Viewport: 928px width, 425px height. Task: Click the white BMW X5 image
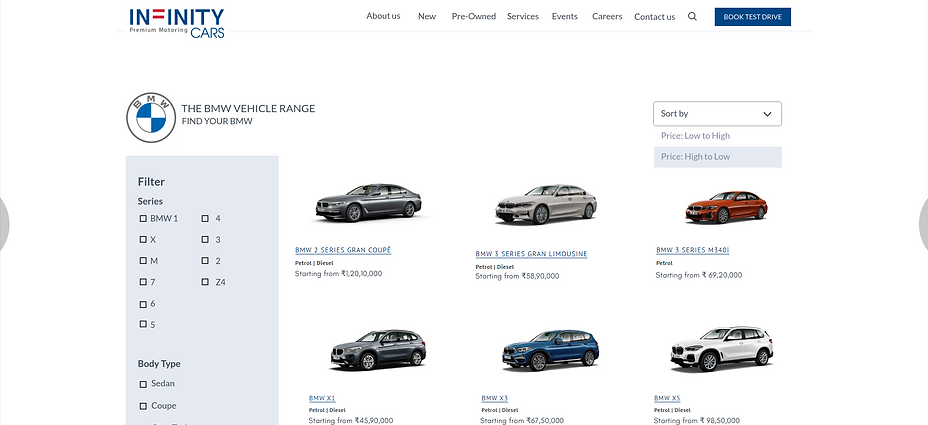[x=721, y=349]
